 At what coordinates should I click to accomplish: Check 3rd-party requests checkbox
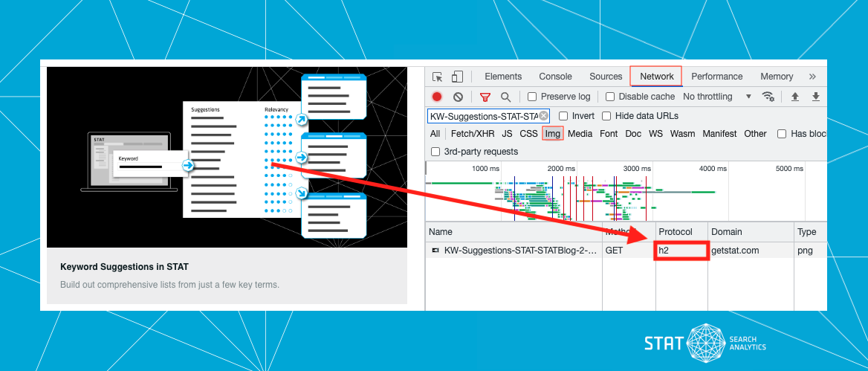[x=435, y=152]
